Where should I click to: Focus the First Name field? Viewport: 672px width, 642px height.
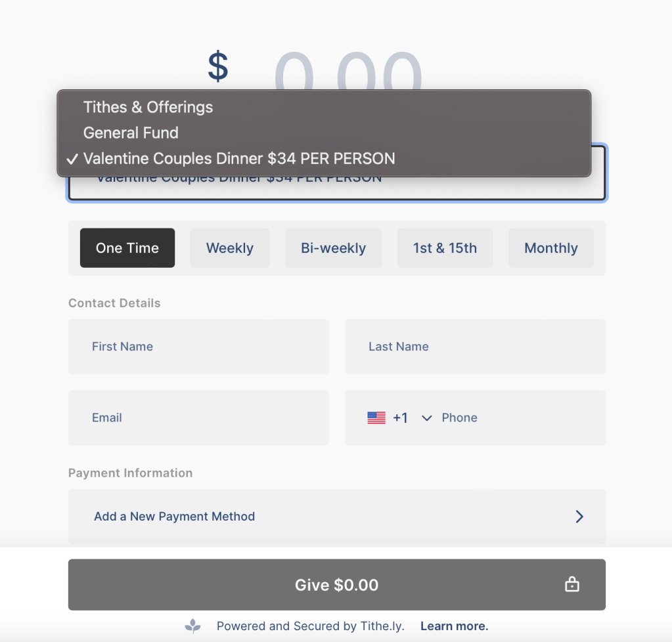pos(198,347)
